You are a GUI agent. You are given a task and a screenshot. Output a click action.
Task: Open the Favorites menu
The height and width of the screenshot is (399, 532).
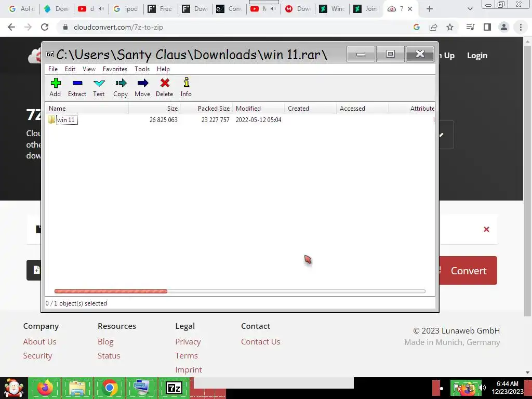(115, 69)
